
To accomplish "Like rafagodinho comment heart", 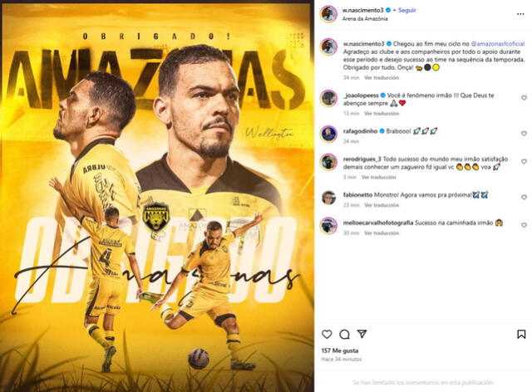I will tap(524, 134).
